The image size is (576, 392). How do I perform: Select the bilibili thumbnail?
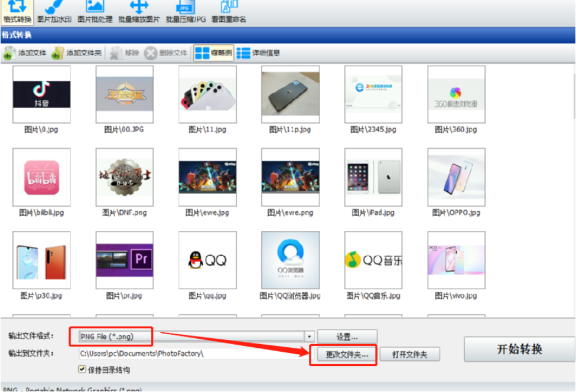[x=41, y=177]
